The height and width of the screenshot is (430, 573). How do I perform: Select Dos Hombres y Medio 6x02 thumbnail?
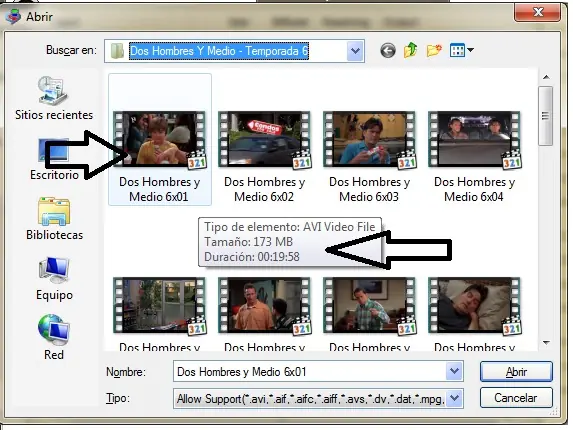pyautogui.click(x=264, y=140)
